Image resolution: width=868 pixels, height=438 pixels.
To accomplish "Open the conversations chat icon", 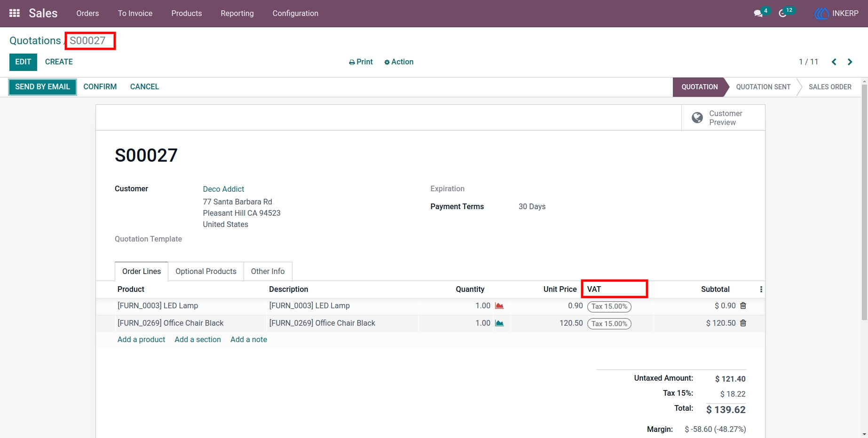I will [758, 13].
